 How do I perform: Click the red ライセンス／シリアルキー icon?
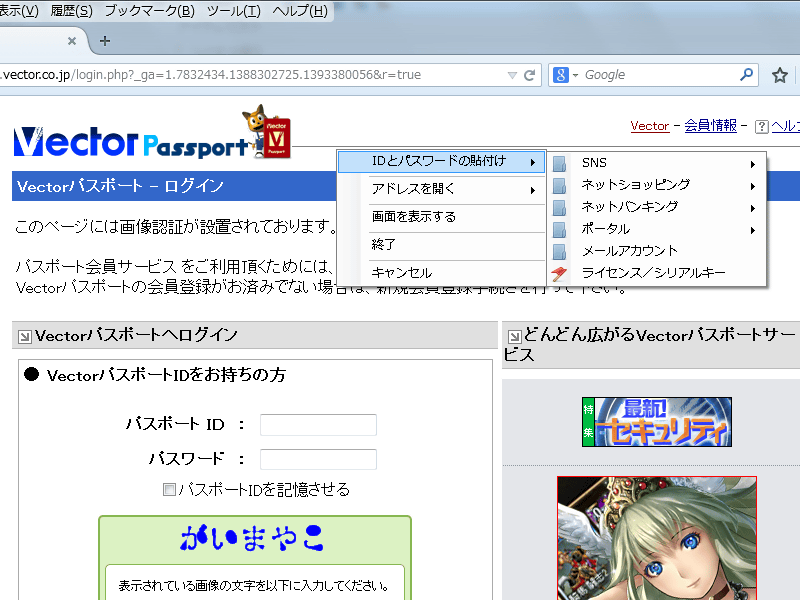tap(559, 274)
